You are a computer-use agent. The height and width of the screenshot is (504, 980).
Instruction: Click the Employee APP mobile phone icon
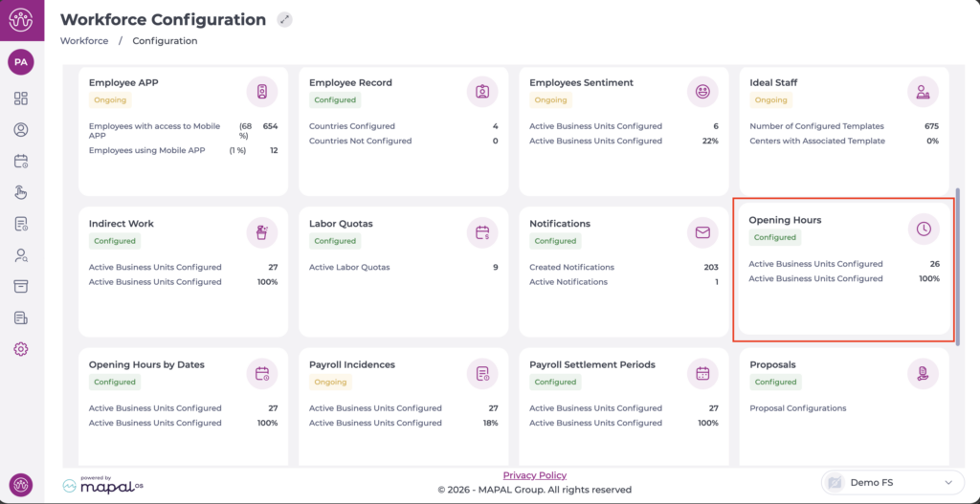tap(262, 92)
